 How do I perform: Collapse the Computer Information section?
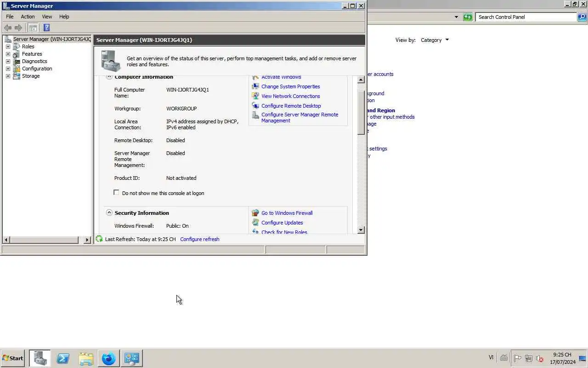(x=109, y=77)
